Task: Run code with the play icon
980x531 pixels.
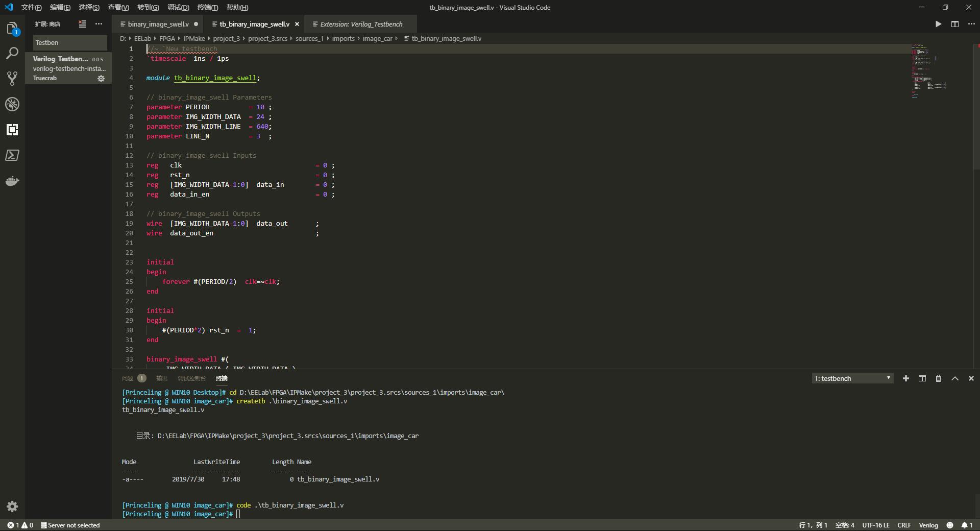Action: tap(938, 24)
